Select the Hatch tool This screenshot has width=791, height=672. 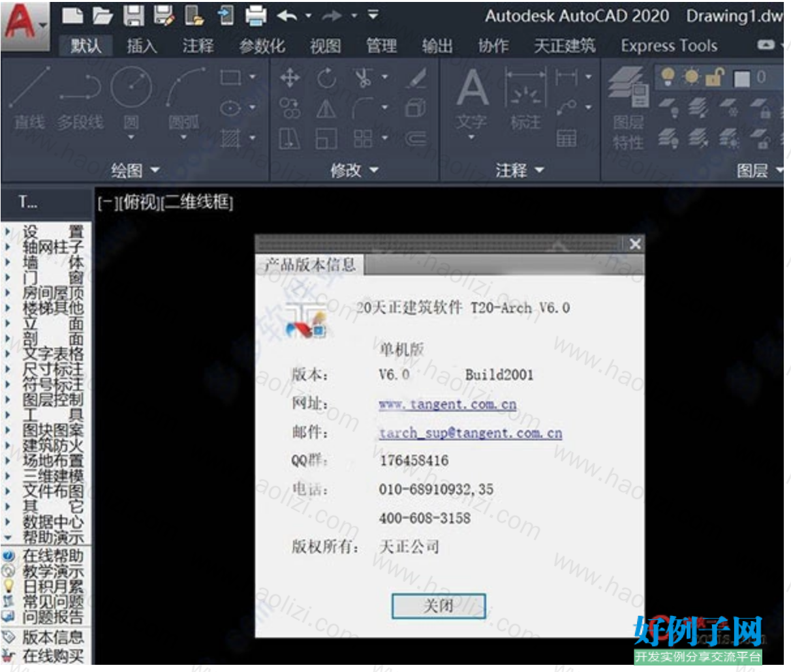tap(230, 138)
